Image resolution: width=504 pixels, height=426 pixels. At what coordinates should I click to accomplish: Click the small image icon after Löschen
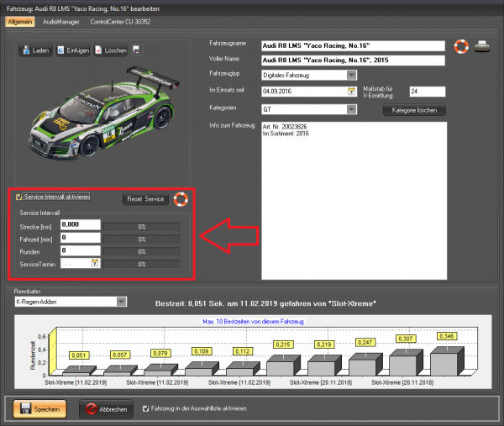coord(137,50)
